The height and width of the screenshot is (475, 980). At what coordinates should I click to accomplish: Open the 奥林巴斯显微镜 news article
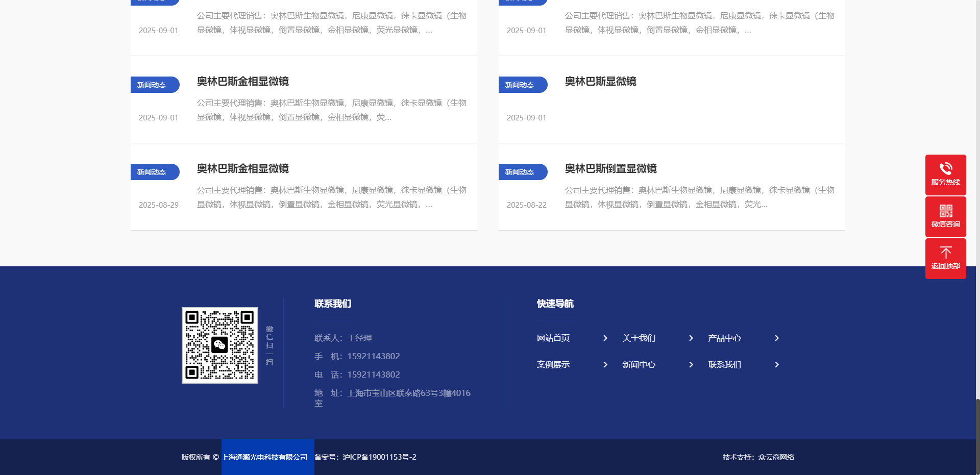[600, 82]
